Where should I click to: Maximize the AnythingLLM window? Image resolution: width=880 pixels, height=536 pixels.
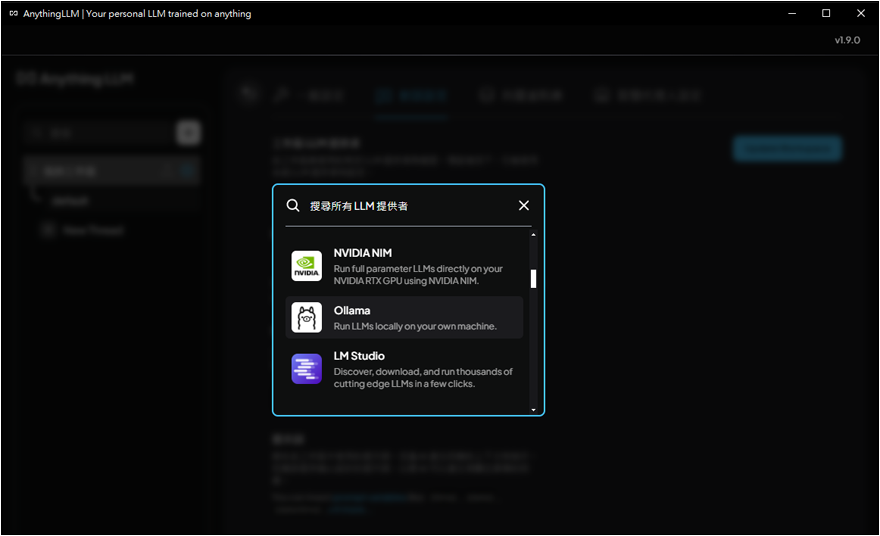pos(826,14)
